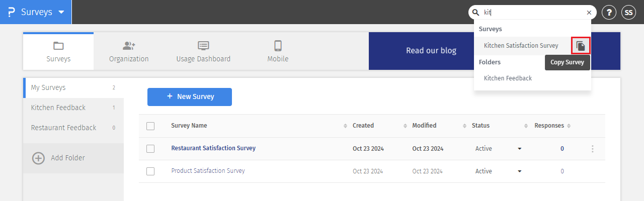The image size is (644, 201).
Task: Sort by Created column arrows
Action: click(x=405, y=126)
